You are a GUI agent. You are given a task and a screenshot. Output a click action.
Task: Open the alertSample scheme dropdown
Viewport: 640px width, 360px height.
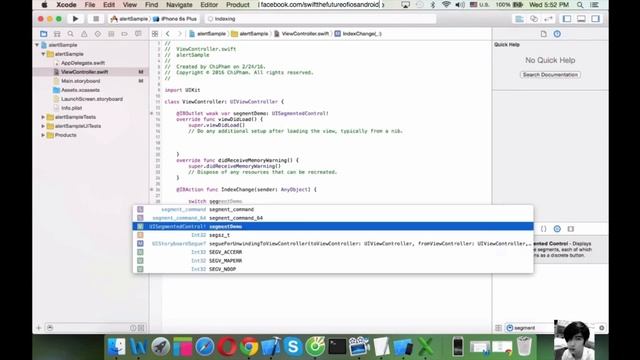(129, 19)
